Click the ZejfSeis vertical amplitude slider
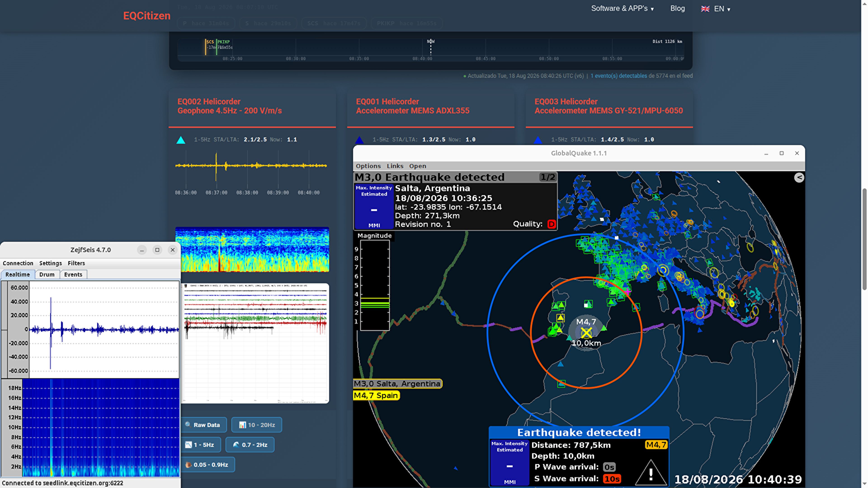868x488 pixels. (x=4, y=329)
